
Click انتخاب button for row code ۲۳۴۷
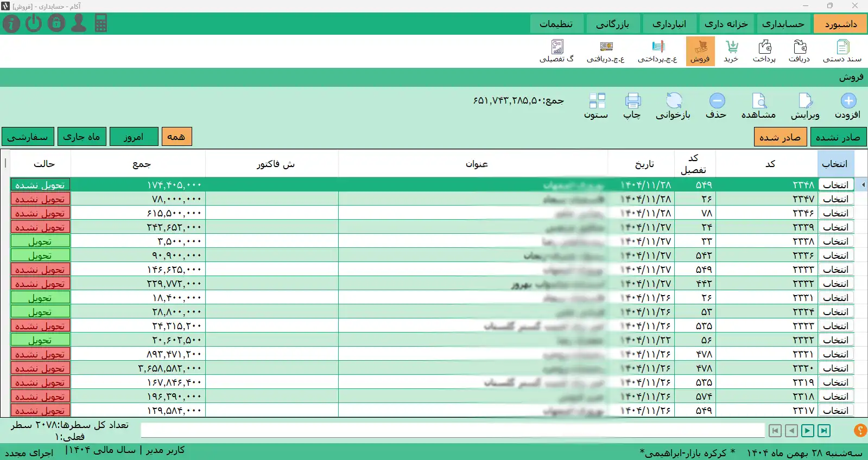836,199
